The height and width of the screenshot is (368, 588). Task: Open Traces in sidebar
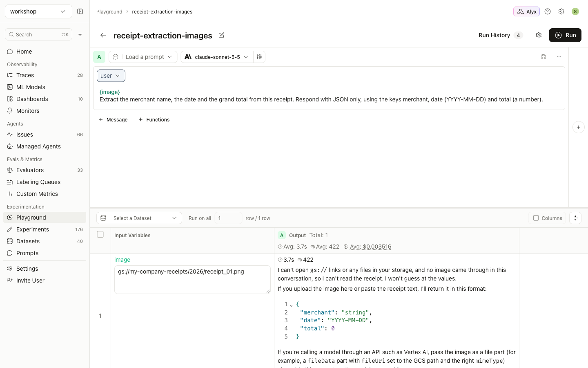pos(45,75)
